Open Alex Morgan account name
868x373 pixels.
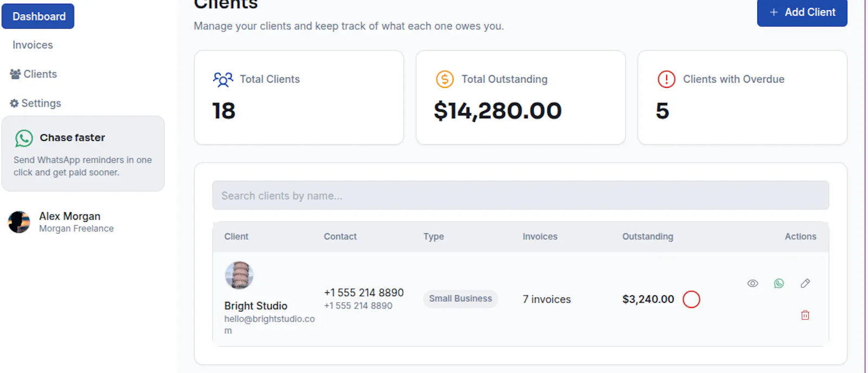pos(69,216)
